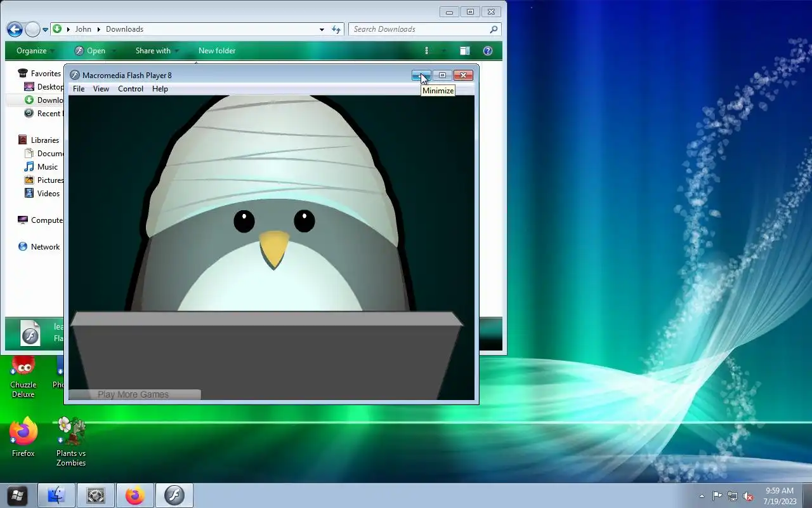This screenshot has width=812, height=508.
Task: Open the Share with dropdown
Action: [157, 51]
